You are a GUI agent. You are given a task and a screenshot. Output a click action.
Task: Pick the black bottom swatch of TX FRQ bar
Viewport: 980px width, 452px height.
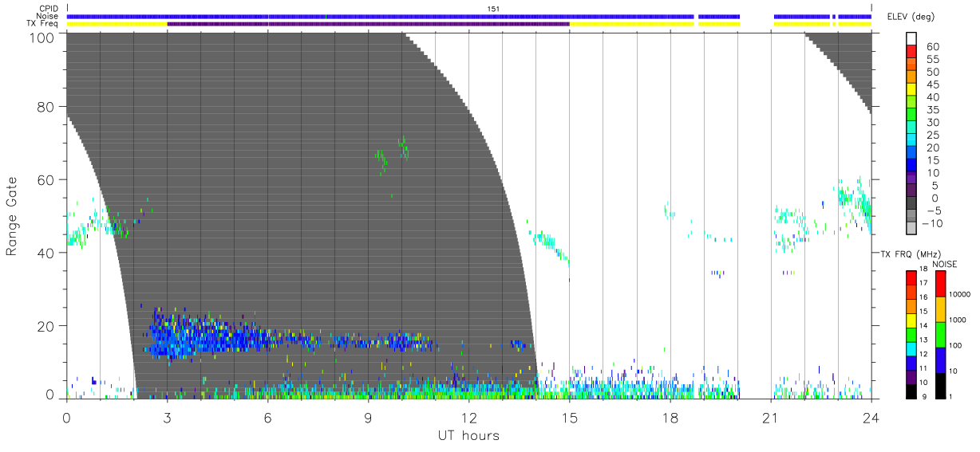click(911, 391)
